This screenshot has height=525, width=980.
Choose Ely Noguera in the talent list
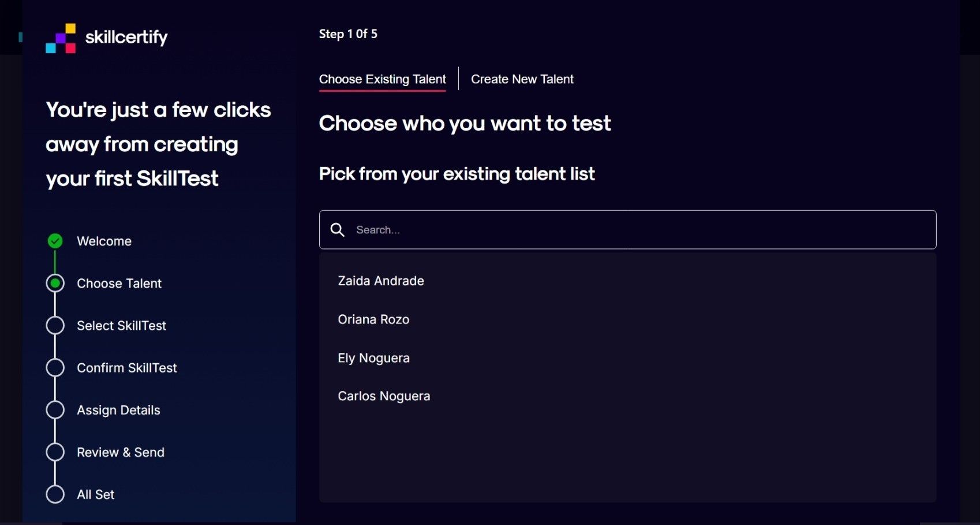[x=373, y=358]
